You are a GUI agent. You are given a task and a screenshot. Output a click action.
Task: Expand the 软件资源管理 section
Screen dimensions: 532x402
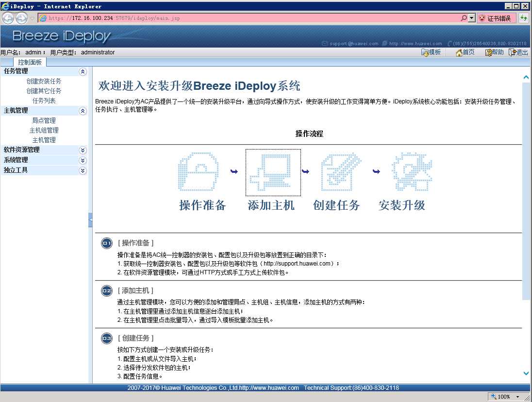(83, 151)
